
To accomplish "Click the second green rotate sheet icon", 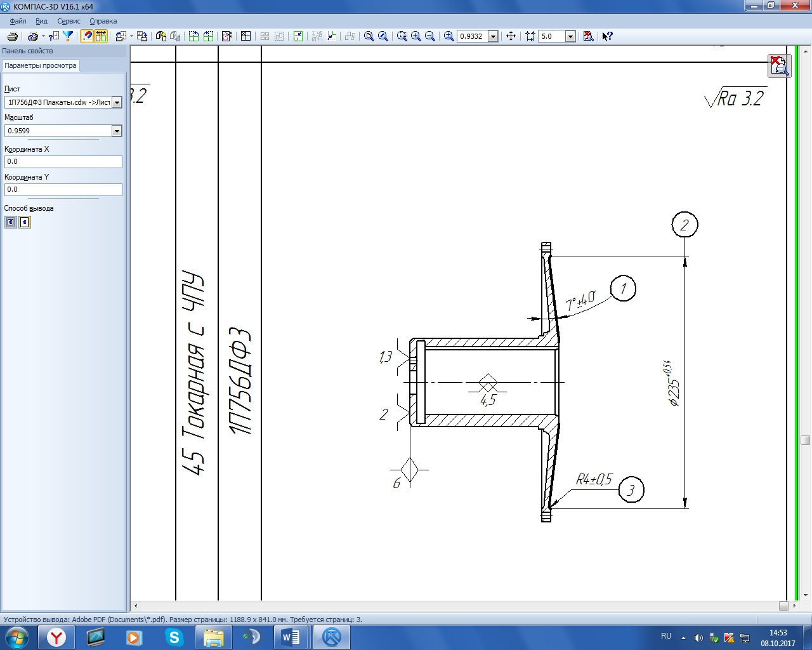I will coord(208,36).
